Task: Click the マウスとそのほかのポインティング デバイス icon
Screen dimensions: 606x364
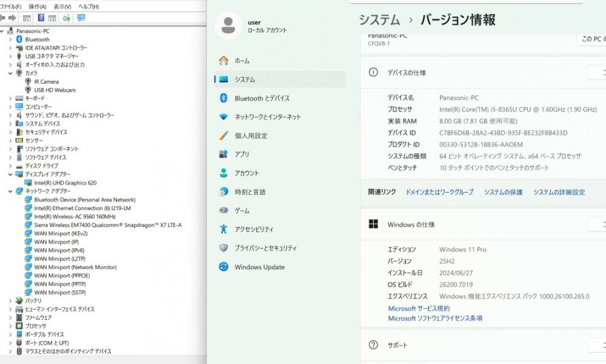Action: click(19, 351)
